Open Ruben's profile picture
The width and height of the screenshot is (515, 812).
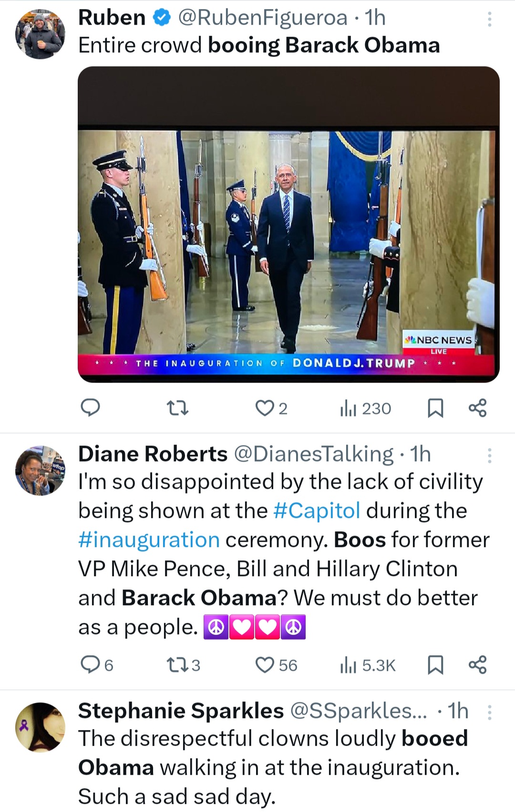click(x=40, y=34)
